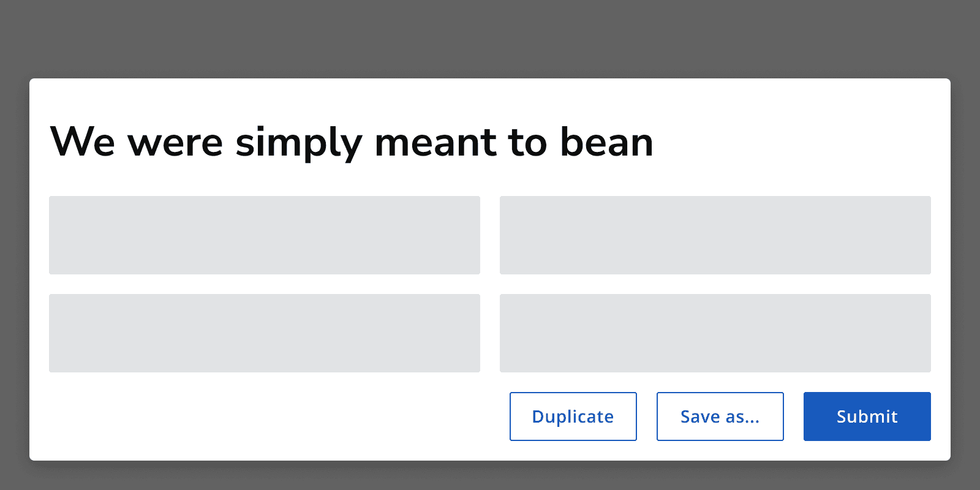The height and width of the screenshot is (490, 980).
Task: Click the heading 'We were simply meant to bean'
Action: [352, 142]
